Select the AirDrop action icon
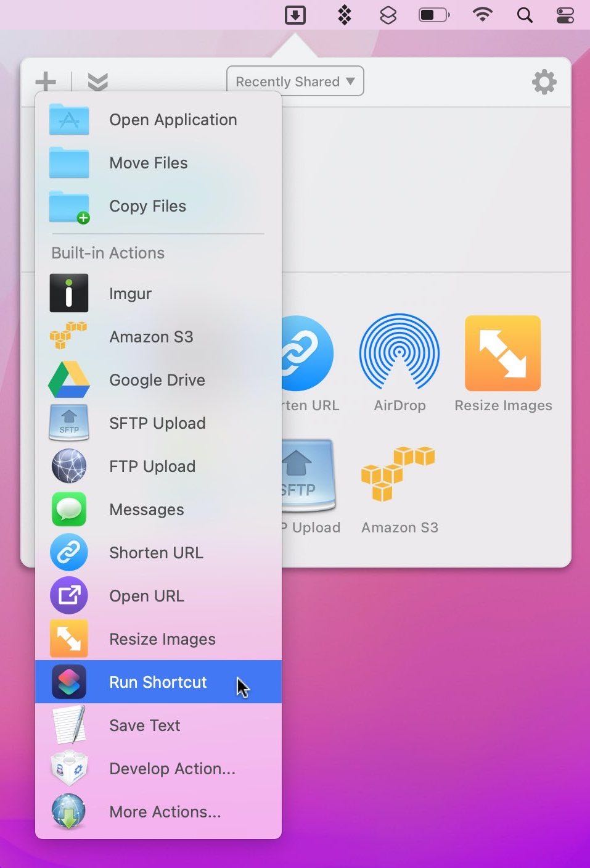 (x=399, y=353)
